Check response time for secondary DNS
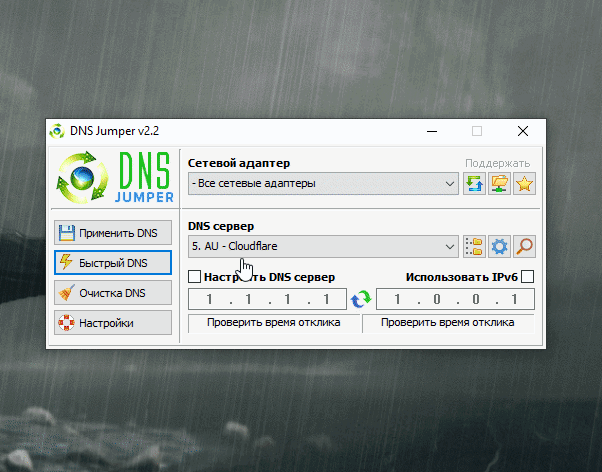The height and width of the screenshot is (472, 602). [448, 323]
